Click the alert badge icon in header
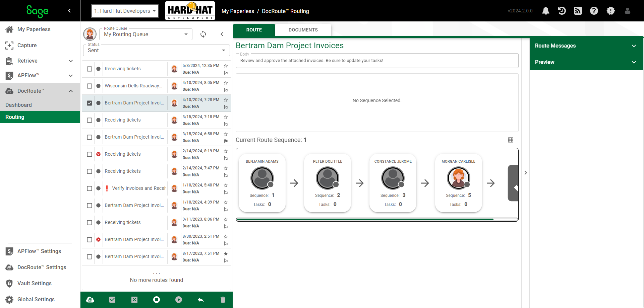Viewport: 644px width, 308px height. pyautogui.click(x=611, y=11)
